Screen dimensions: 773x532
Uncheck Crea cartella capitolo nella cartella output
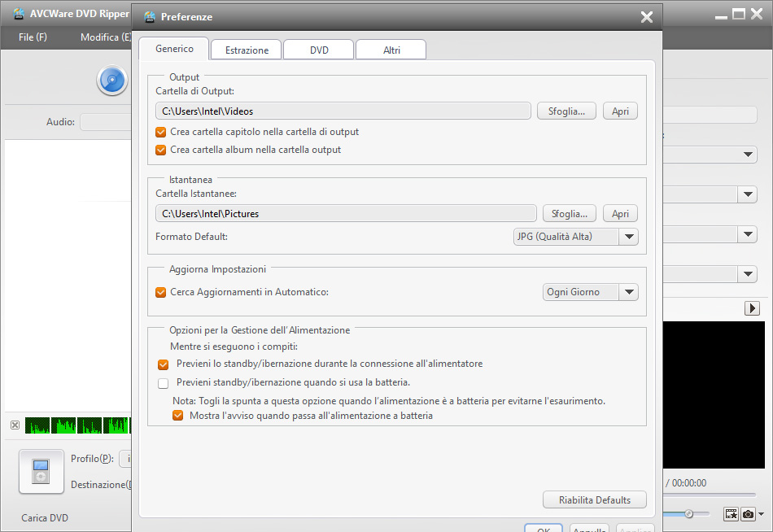point(161,132)
